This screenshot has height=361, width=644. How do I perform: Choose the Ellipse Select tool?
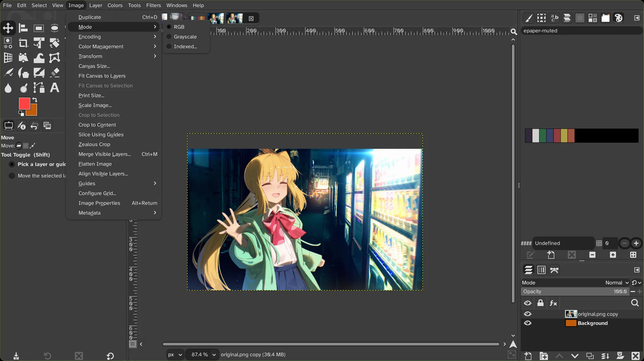point(54,28)
